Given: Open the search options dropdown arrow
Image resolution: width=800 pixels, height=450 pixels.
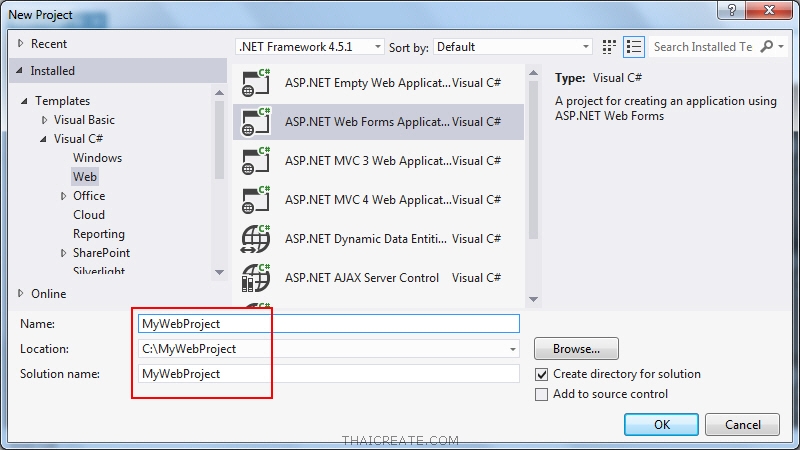Looking at the screenshot, I should (781, 47).
